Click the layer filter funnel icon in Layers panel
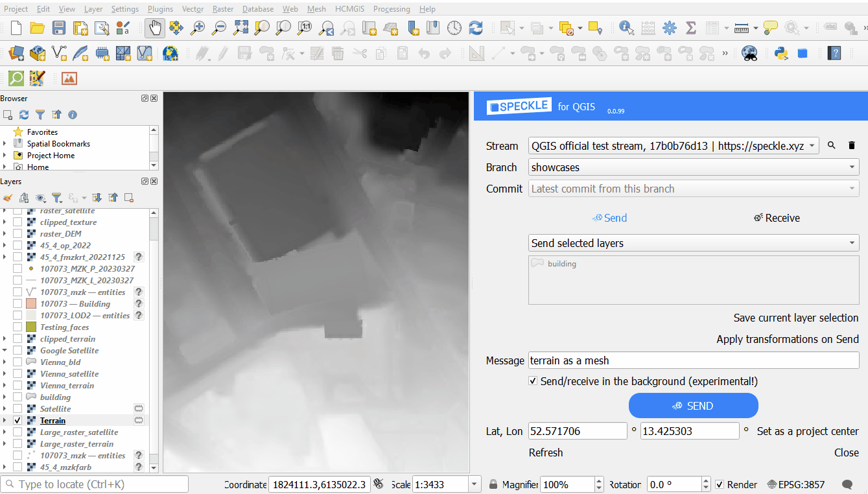Image resolution: width=868 pixels, height=494 pixels. point(56,198)
